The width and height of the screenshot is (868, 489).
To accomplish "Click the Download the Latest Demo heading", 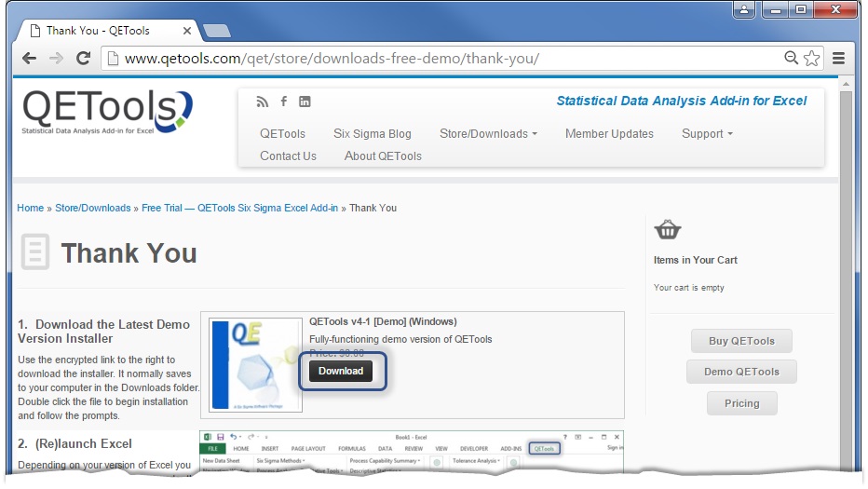I will point(103,332).
